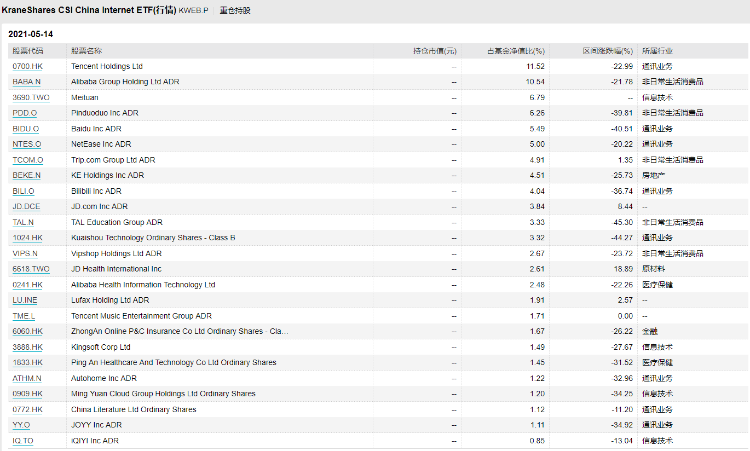The height and width of the screenshot is (451, 750).
Task: Sort by the 持仓市值(元) column header
Action: (x=435, y=51)
